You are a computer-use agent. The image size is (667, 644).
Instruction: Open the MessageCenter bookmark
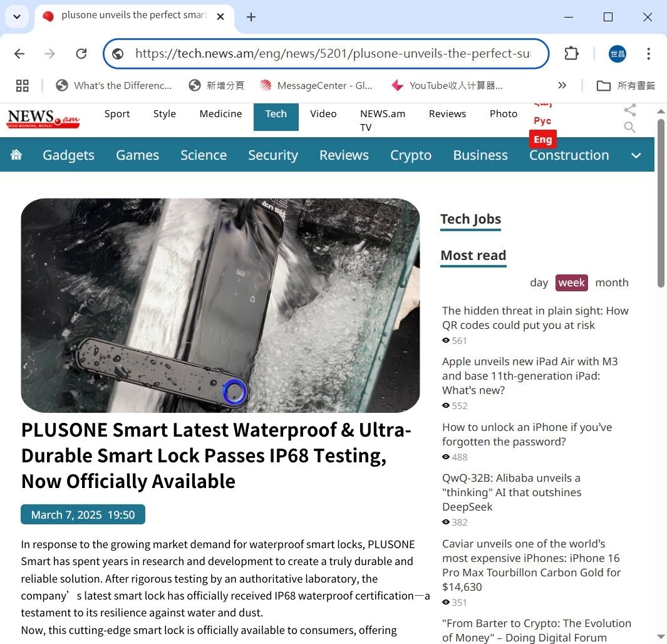click(x=316, y=85)
